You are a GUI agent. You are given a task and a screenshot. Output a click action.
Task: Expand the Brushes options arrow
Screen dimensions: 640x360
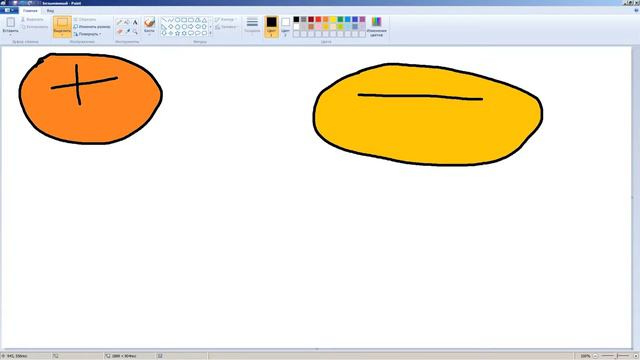pyautogui.click(x=149, y=34)
